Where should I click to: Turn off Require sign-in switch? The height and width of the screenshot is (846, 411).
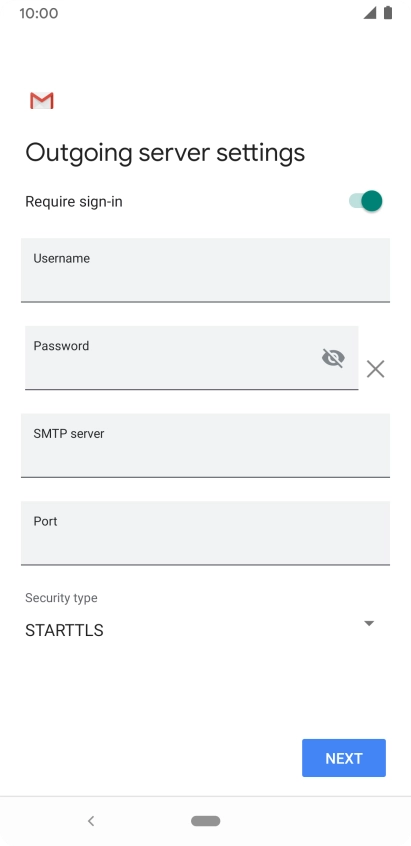(x=366, y=201)
